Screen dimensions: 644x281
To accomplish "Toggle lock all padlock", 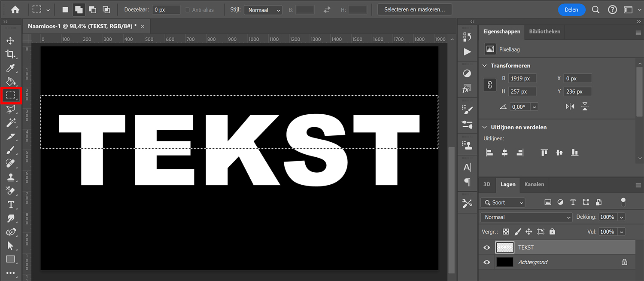I will click(552, 232).
